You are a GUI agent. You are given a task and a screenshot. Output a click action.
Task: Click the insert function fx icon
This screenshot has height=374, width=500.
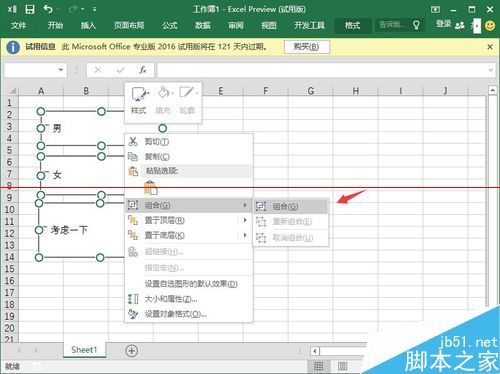point(143,70)
